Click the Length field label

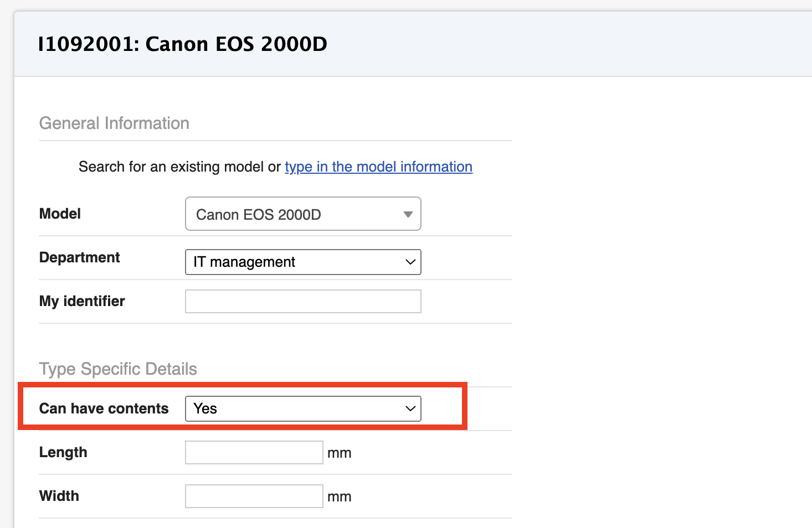(x=63, y=452)
